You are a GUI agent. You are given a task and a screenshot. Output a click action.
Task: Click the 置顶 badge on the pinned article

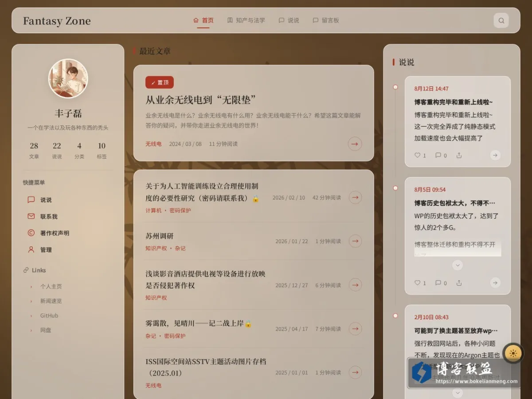(160, 82)
